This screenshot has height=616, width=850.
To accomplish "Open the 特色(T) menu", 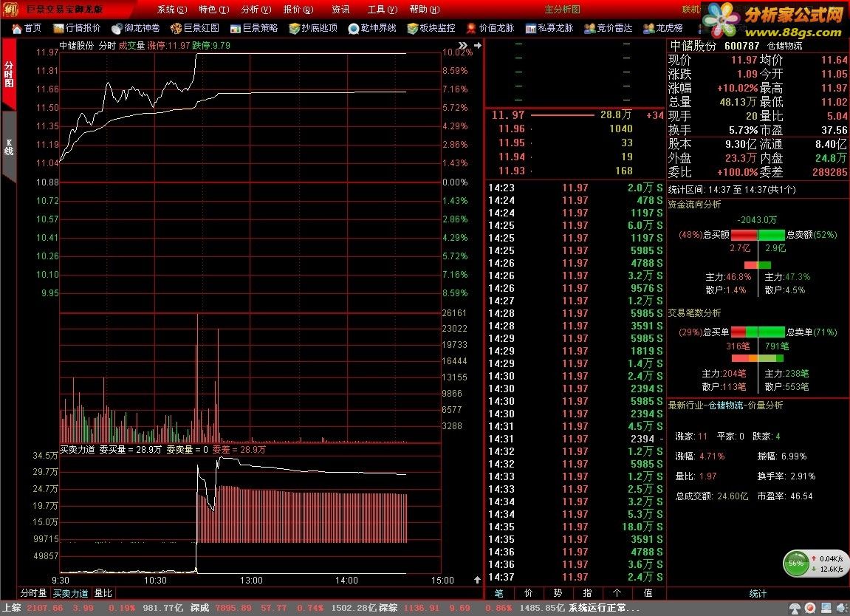I will click(213, 9).
